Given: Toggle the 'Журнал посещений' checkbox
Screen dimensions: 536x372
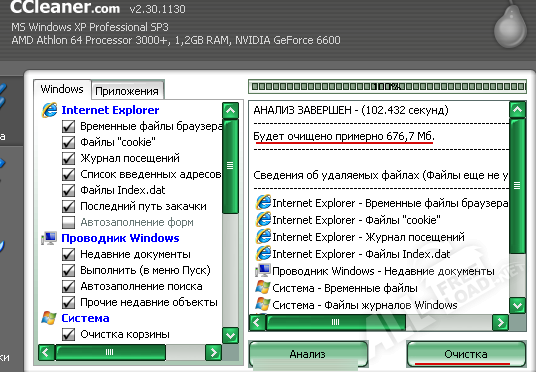Looking at the screenshot, I should [x=68, y=158].
